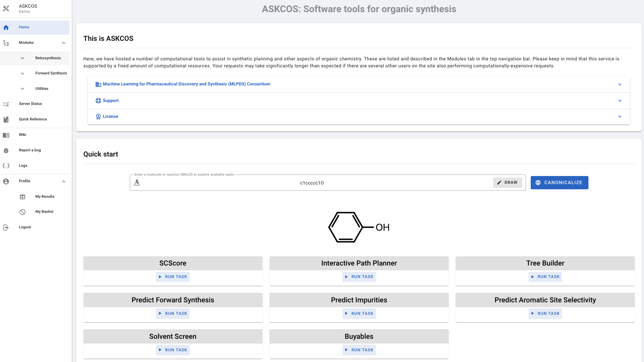The width and height of the screenshot is (644, 362).
Task: Click the Forward Synthesis label in sidebar
Action: coord(51,73)
